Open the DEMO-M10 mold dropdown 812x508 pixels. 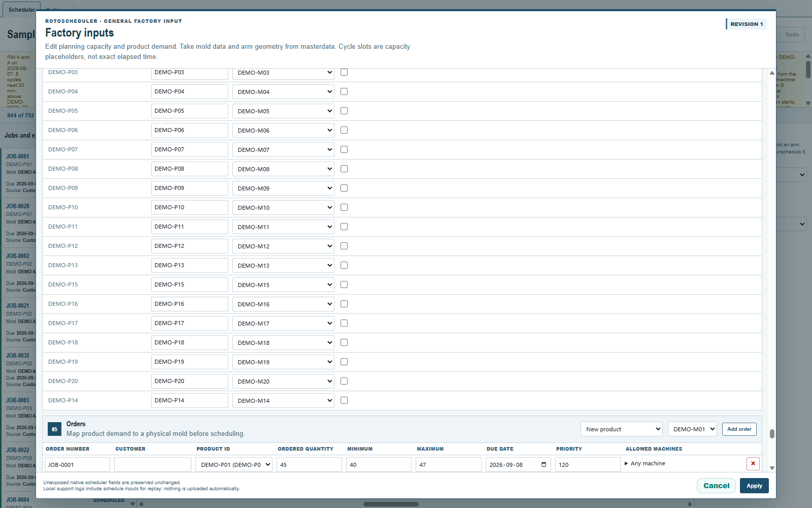(283, 208)
